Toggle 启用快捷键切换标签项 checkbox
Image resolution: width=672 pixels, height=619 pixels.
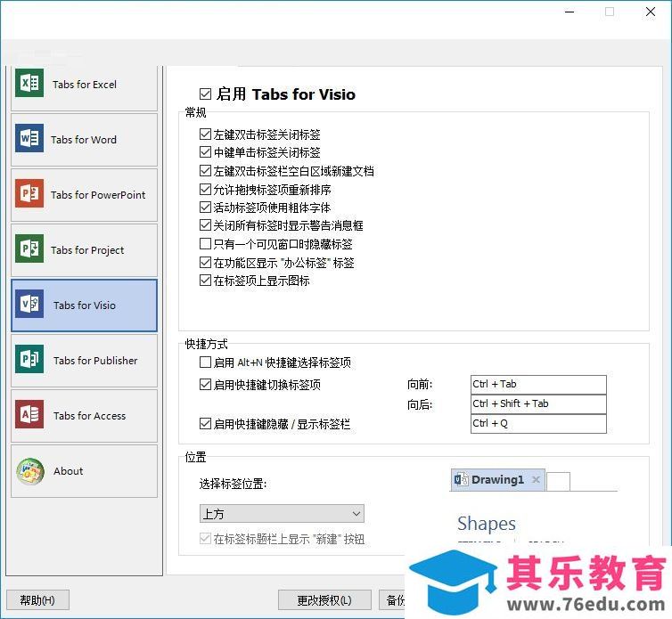click(x=205, y=385)
